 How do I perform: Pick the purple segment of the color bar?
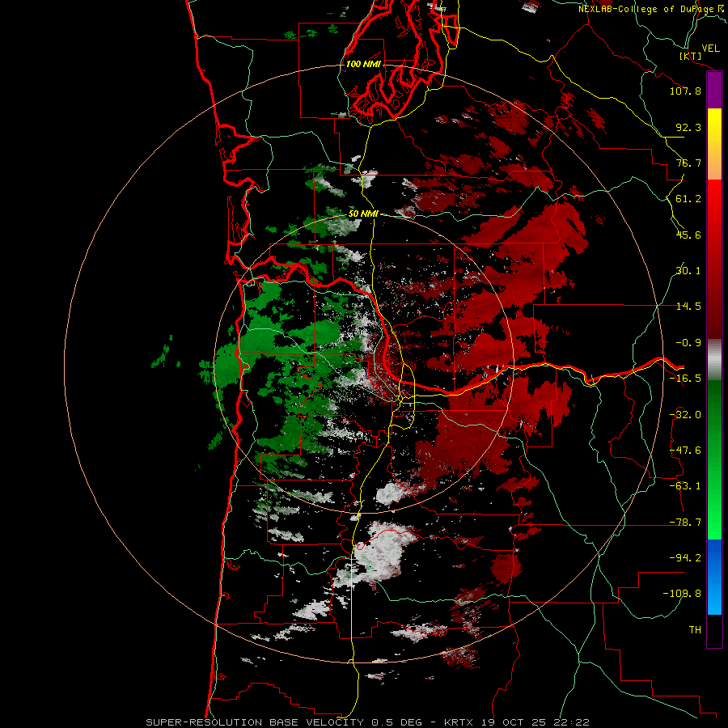tap(714, 91)
